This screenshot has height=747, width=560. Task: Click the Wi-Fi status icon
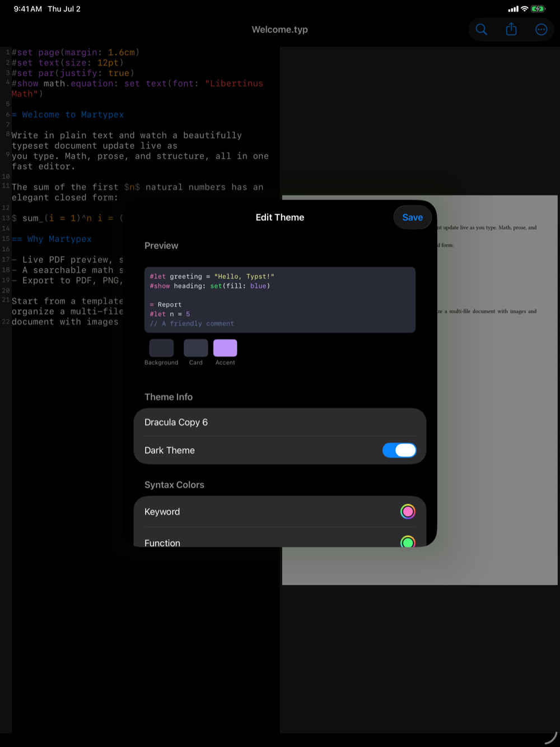(525, 9)
